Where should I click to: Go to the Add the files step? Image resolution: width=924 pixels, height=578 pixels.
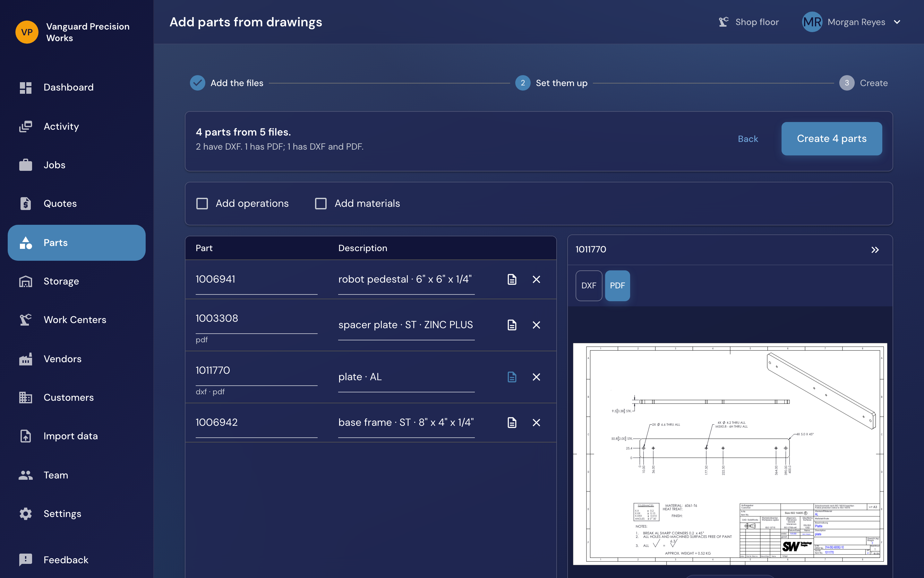click(227, 83)
